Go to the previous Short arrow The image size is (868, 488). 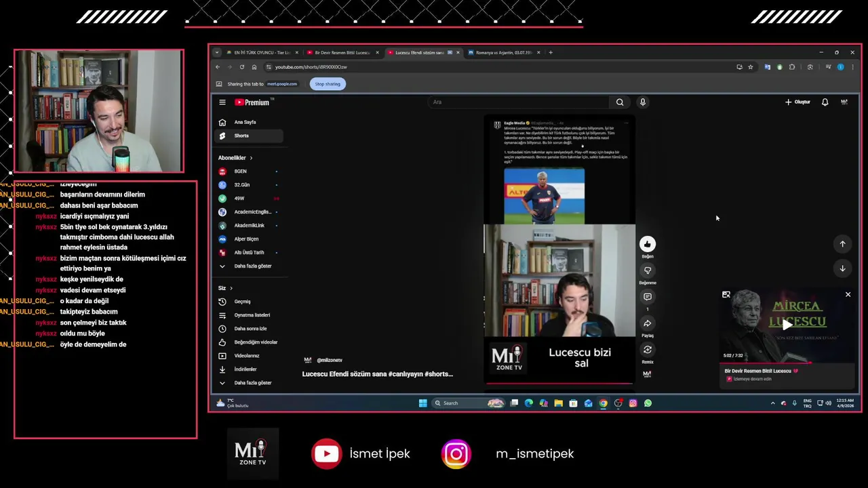tap(842, 244)
